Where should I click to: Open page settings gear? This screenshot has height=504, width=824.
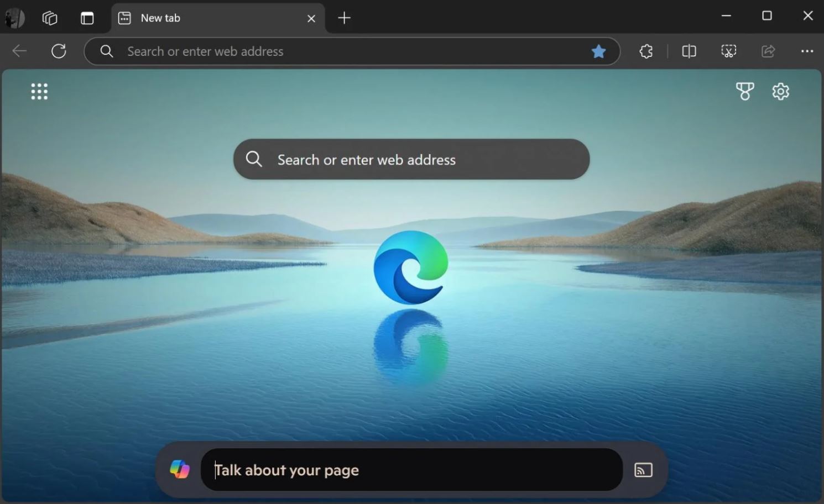coord(780,91)
